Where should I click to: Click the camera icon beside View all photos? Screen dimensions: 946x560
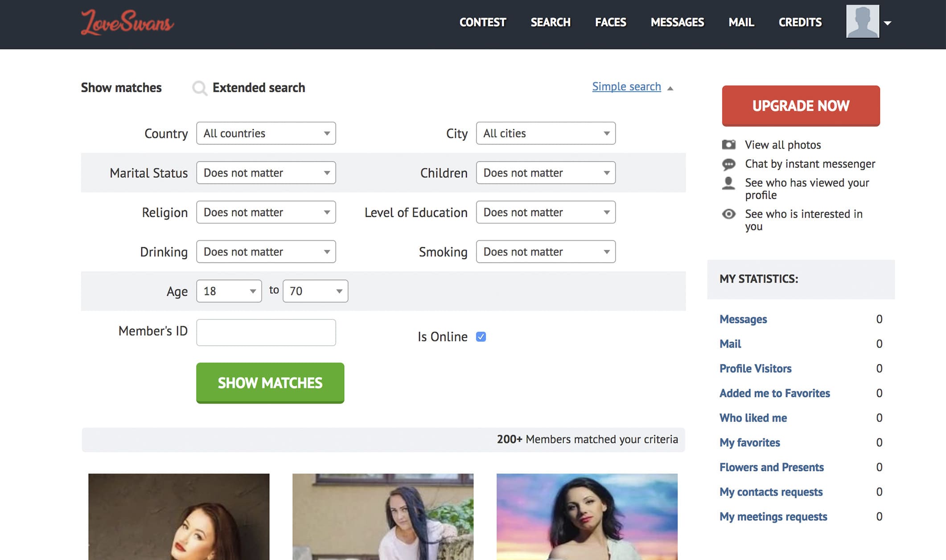pyautogui.click(x=728, y=144)
